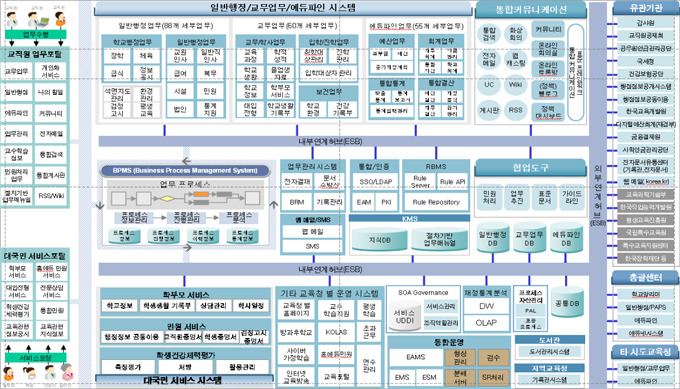Image resolution: width=680 pixels, height=389 pixels.
Task: Select the 가이드 라인 box in 협업도구
Action: [x=572, y=197]
